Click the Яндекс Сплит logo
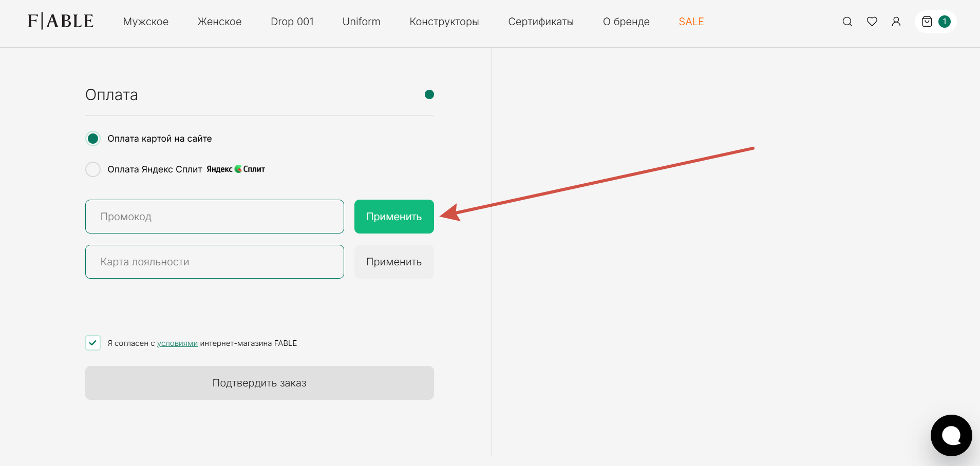 click(236, 169)
